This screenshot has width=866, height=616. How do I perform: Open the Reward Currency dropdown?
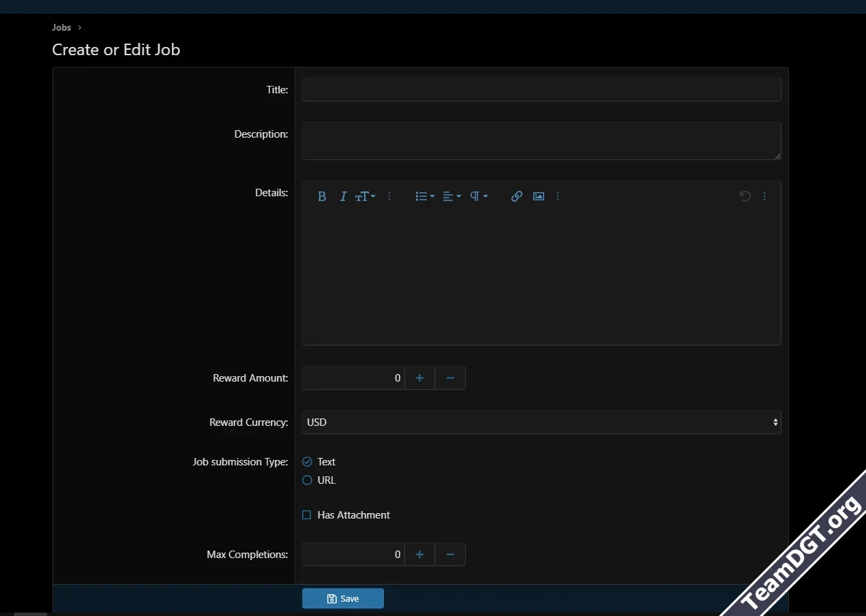click(541, 422)
